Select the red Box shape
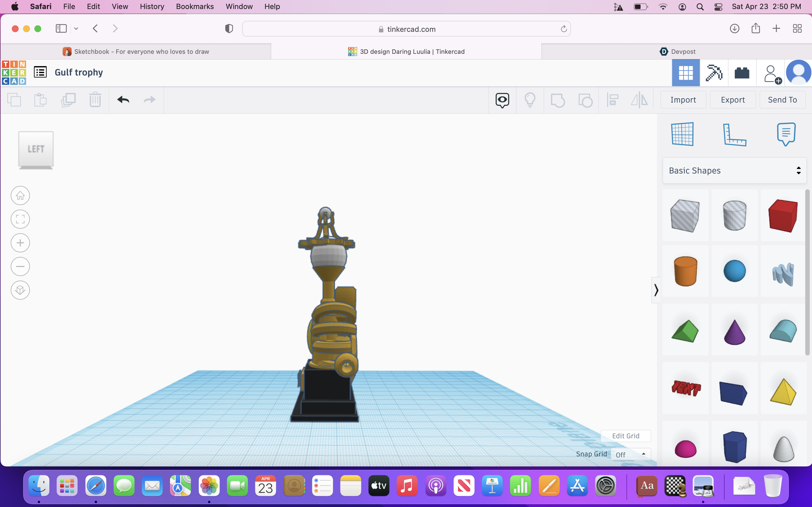 pos(782,215)
